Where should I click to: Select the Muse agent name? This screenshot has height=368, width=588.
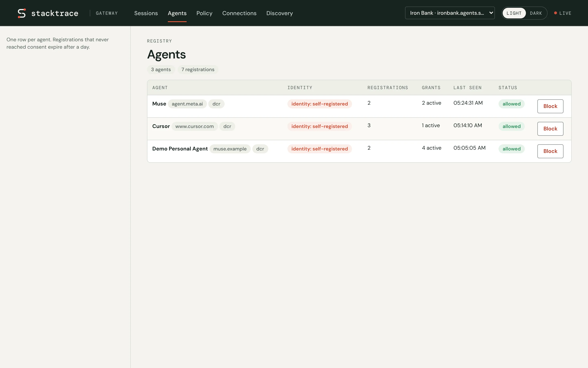159,104
